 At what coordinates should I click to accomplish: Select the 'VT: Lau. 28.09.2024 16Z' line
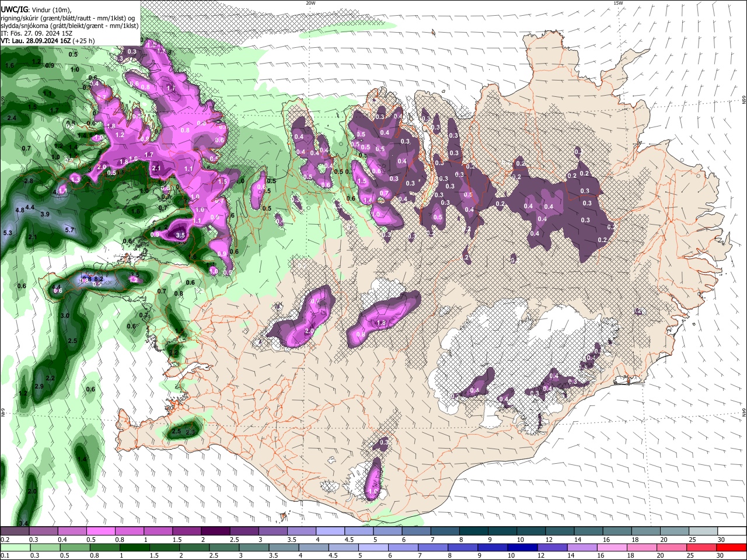[36, 41]
